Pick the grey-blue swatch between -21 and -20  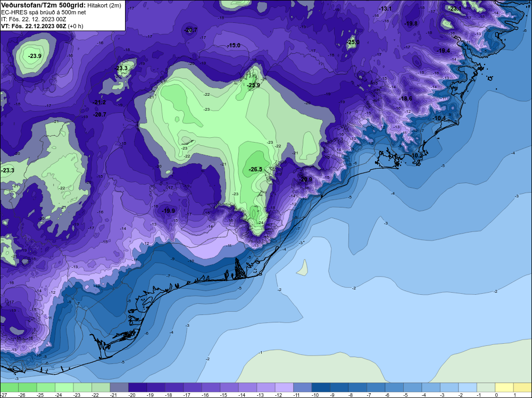[x=119, y=387]
